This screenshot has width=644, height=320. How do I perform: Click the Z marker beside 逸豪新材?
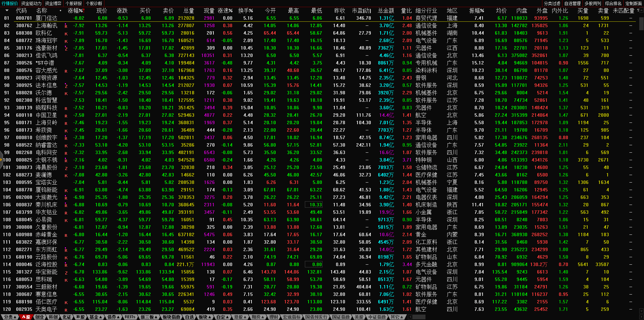click(x=66, y=49)
